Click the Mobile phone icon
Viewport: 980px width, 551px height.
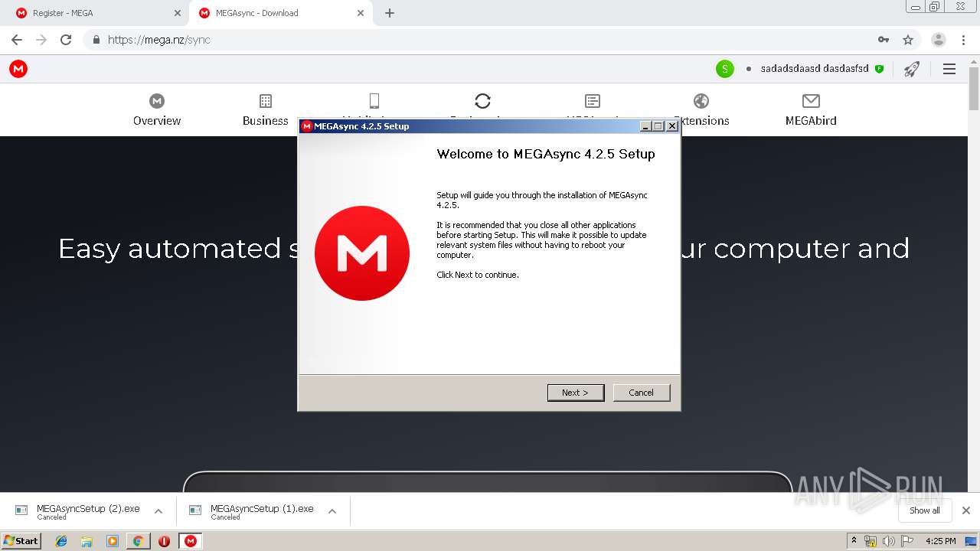(x=374, y=101)
